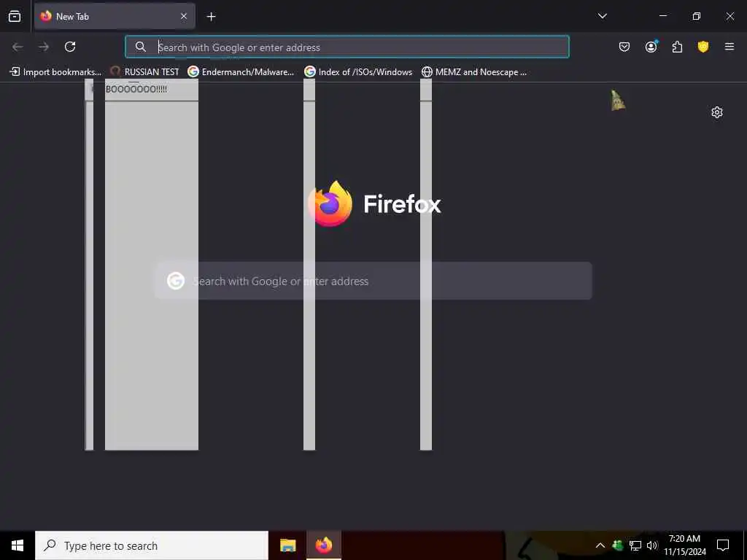Screen dimensions: 747x560
Task: Click the Firefox logo on page
Action: click(330, 203)
